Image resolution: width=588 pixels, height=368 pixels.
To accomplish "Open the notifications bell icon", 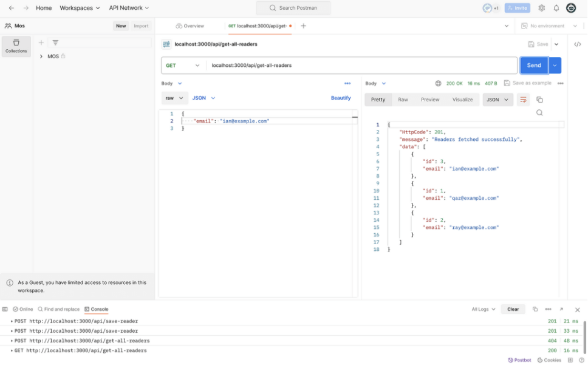I will (556, 8).
